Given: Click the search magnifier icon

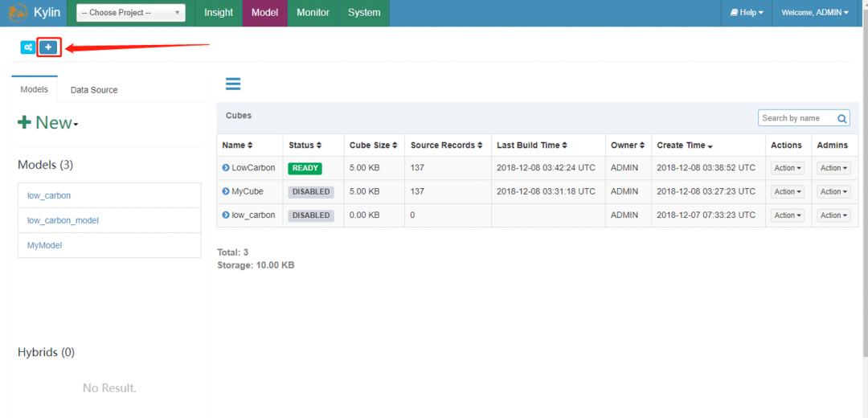Looking at the screenshot, I should coord(841,118).
